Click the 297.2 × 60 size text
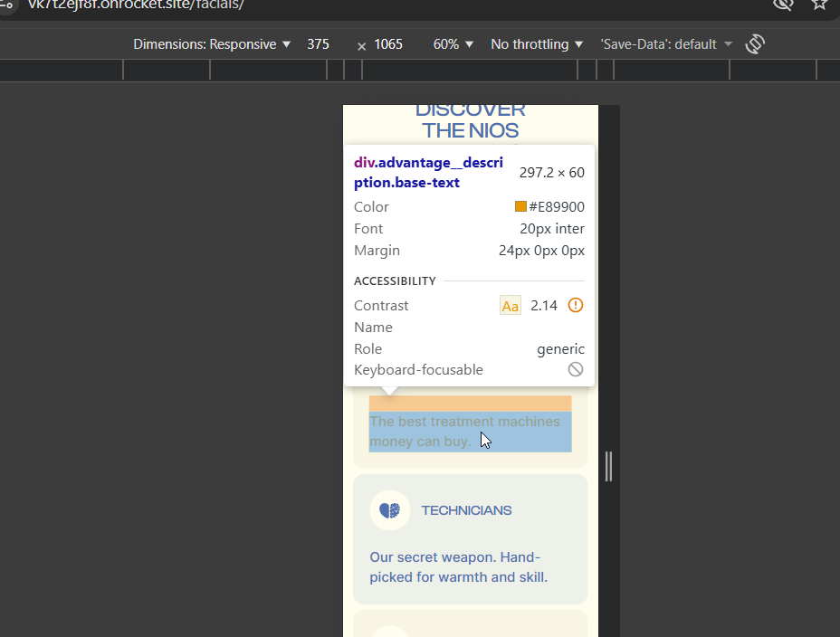 point(552,173)
